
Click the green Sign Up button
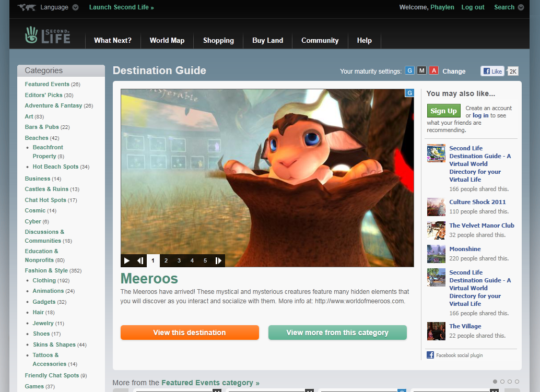click(x=443, y=111)
